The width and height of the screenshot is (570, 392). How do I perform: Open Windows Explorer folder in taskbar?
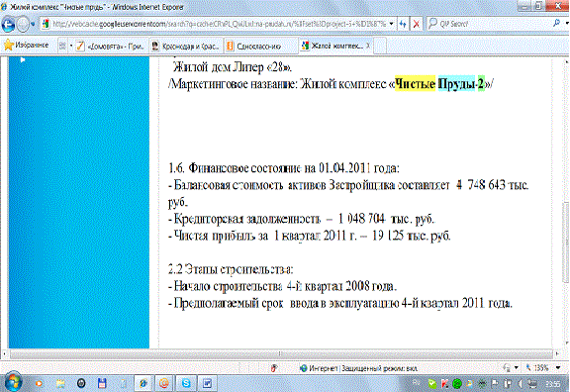(x=60, y=383)
